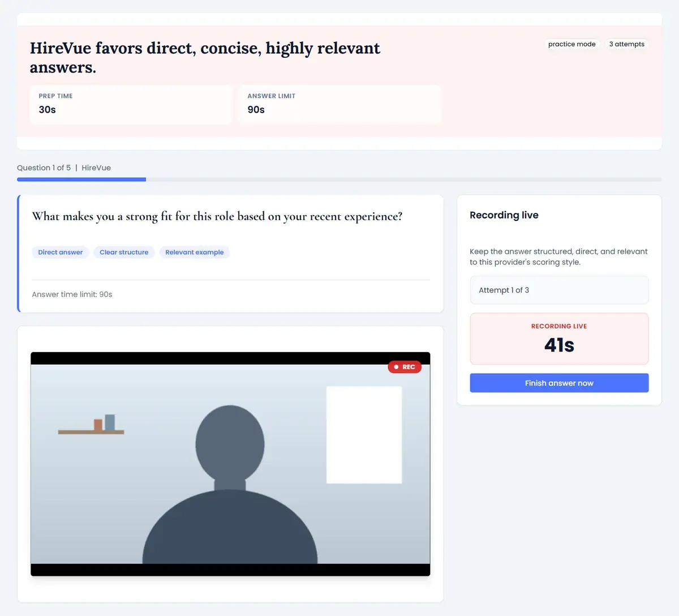Click the 3 attempts badge
This screenshot has height=616, width=679.
[626, 44]
